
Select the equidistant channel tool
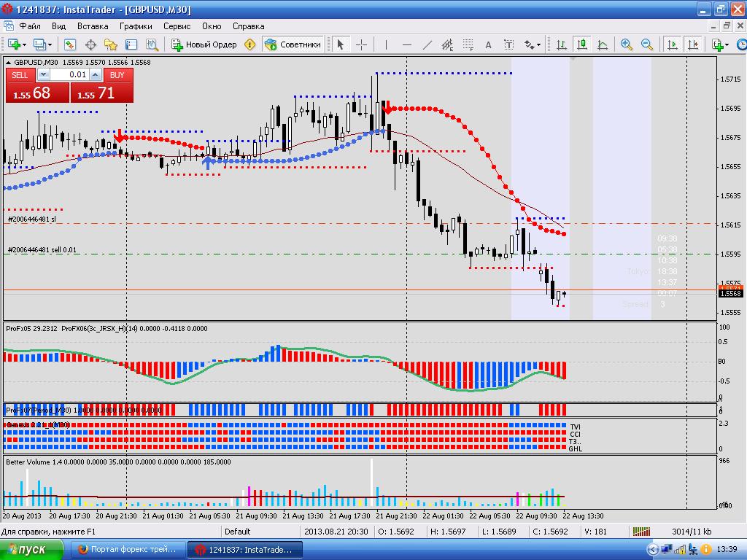click(x=447, y=44)
